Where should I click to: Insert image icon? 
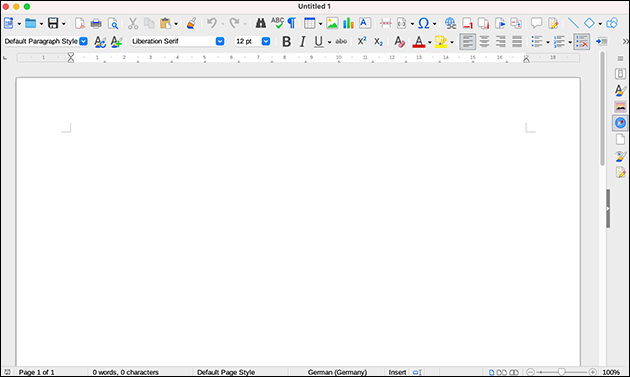[332, 23]
